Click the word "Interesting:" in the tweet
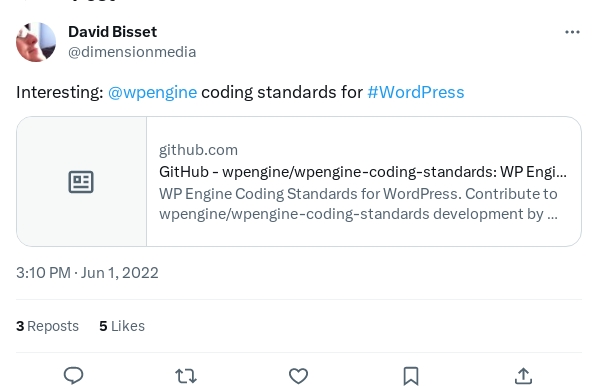598x390 pixels. [x=60, y=92]
